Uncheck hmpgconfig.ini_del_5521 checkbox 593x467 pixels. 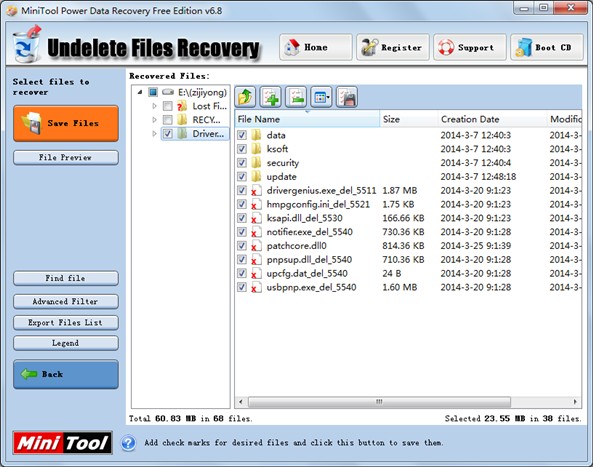tap(242, 204)
